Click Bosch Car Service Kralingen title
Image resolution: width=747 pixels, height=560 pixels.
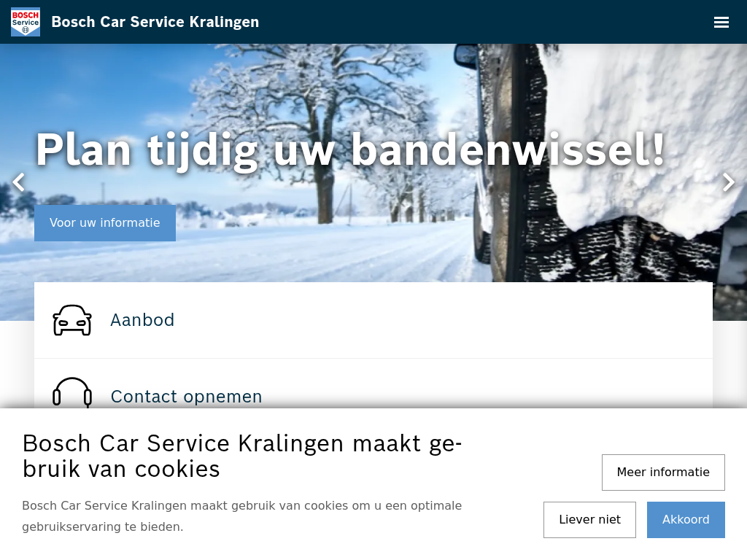[x=155, y=22]
